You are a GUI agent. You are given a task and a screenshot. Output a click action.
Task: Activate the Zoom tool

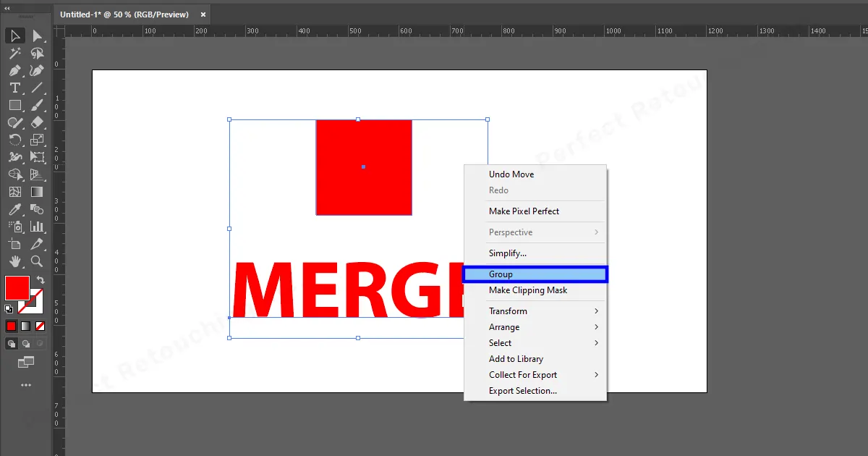coord(37,261)
